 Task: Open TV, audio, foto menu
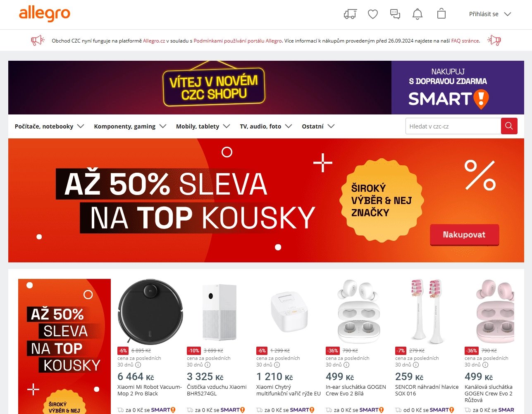point(266,126)
